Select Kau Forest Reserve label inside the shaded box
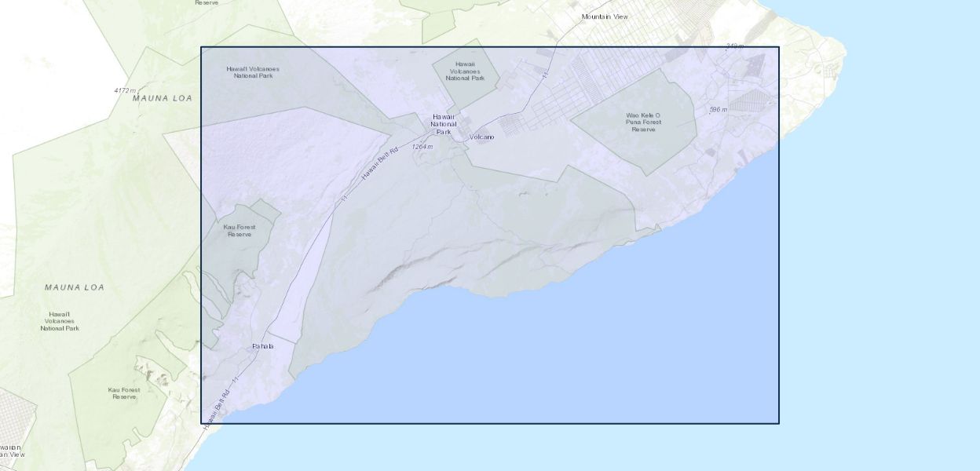This screenshot has height=471, width=980. click(240, 231)
